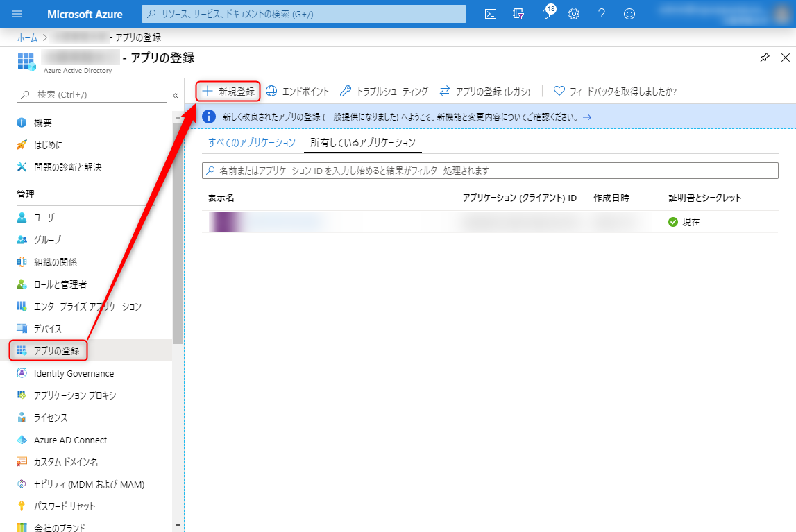This screenshot has width=796, height=532.
Task: Focus the top Azure resource search bar
Action: pos(303,14)
